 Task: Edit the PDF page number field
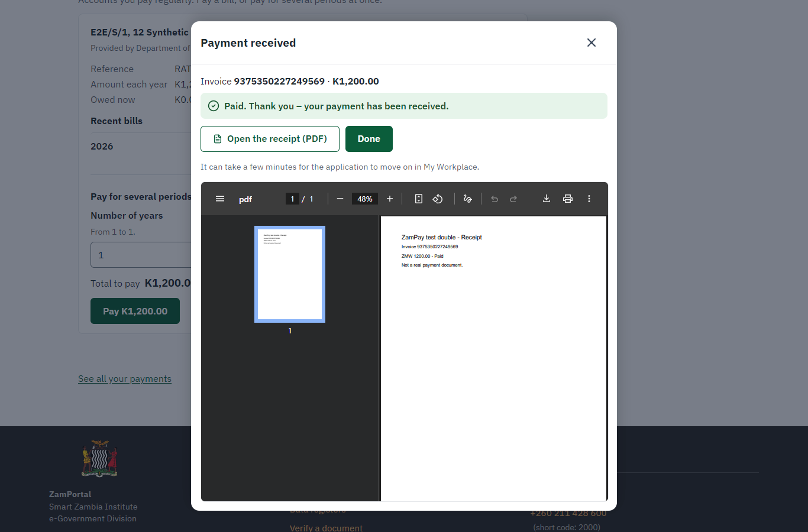(292, 199)
